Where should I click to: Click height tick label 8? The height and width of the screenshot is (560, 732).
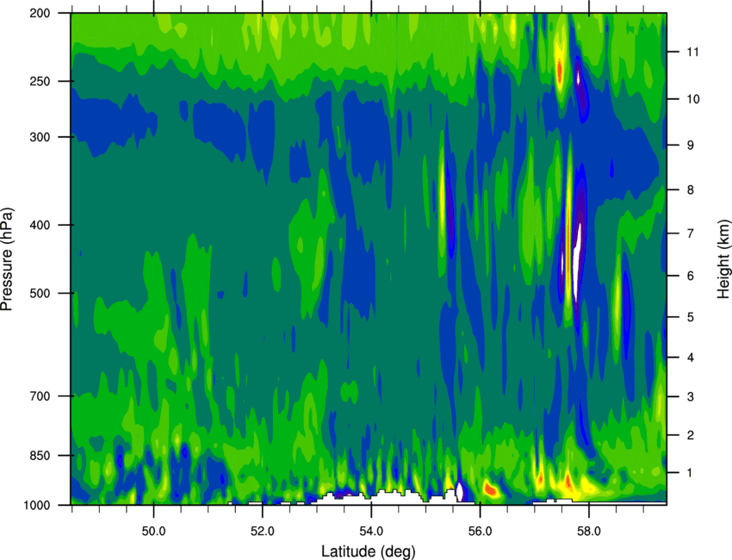pos(690,190)
